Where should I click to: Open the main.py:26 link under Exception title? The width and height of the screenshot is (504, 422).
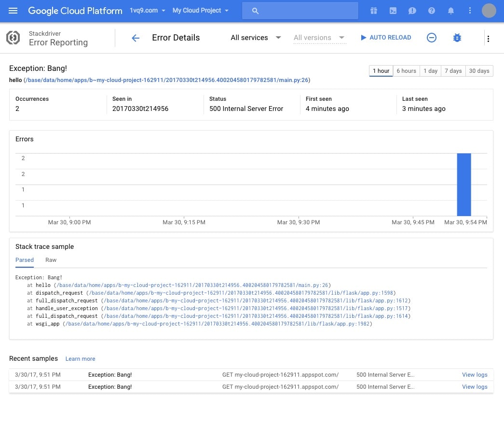click(167, 80)
